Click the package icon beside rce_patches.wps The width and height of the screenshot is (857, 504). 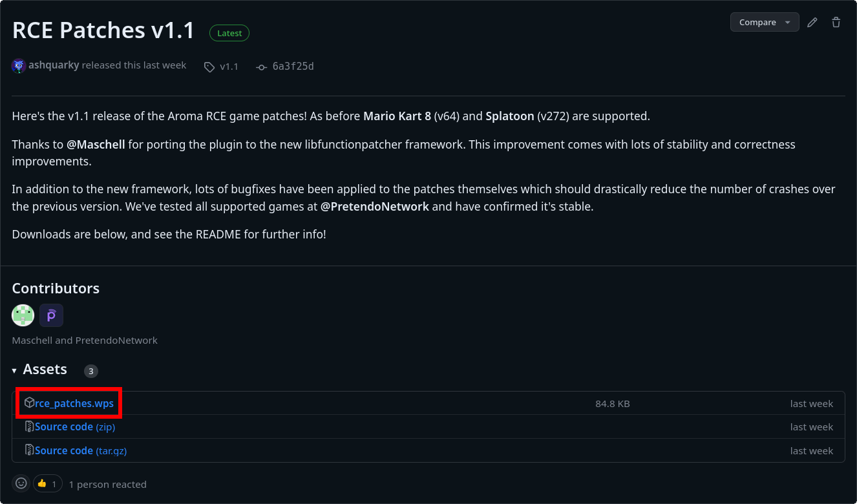pyautogui.click(x=29, y=403)
